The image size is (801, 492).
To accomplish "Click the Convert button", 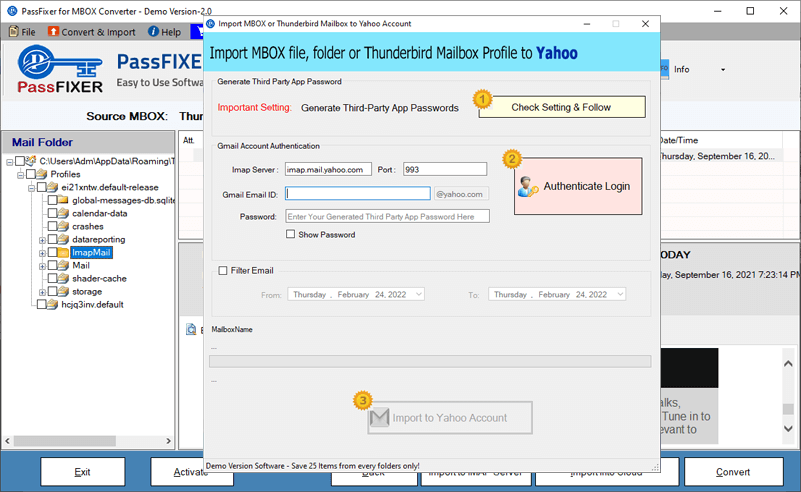I will pyautogui.click(x=733, y=472).
